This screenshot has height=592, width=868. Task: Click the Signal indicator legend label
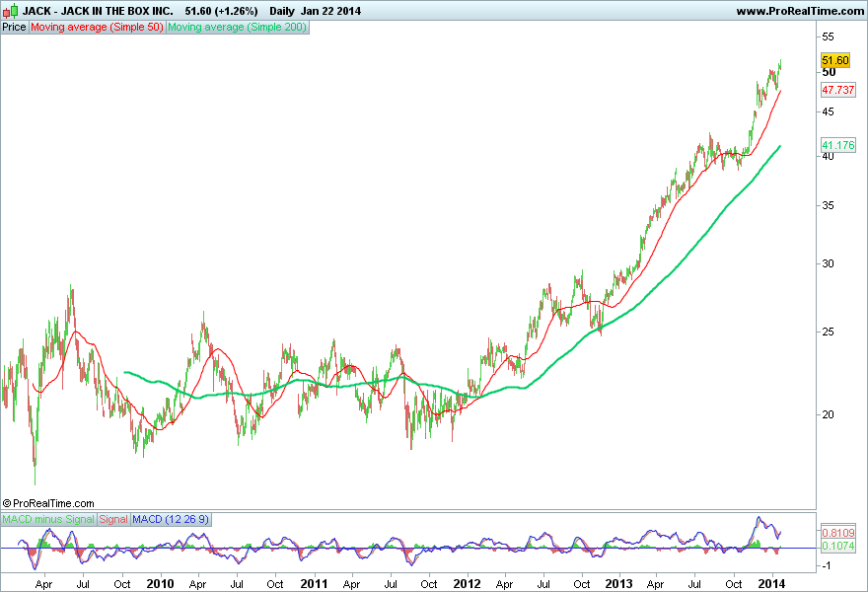point(113,519)
